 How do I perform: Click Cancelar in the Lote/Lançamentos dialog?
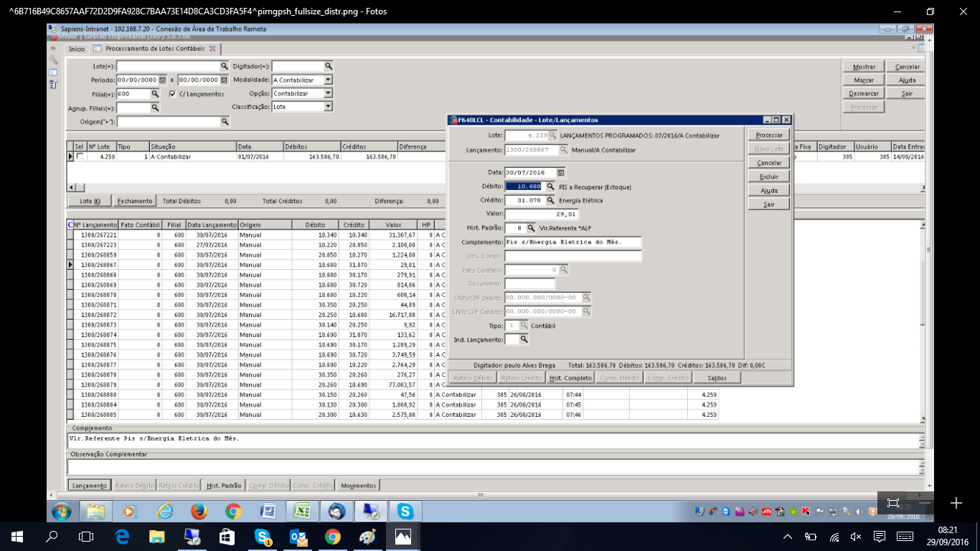point(768,163)
